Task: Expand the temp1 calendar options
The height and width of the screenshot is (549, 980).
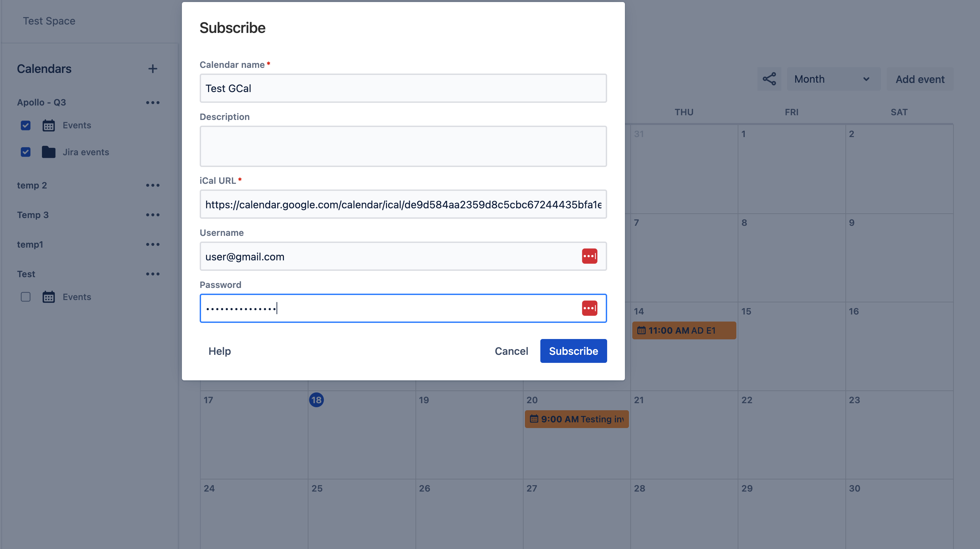Action: pos(153,244)
